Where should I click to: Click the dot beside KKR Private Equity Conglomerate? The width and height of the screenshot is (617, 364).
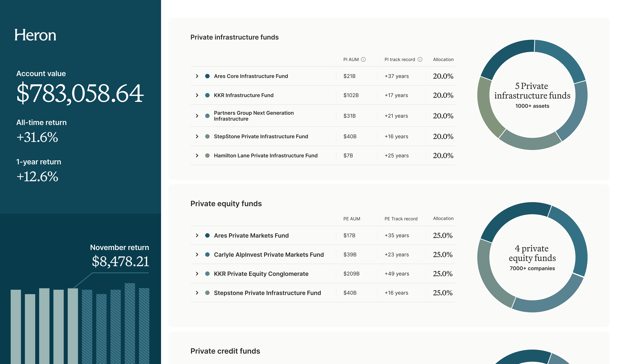point(207,274)
